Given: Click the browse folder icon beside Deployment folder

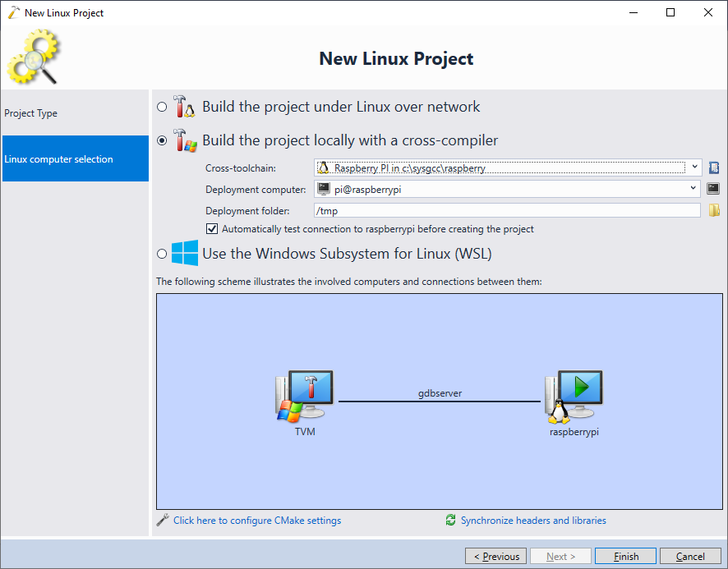Looking at the screenshot, I should pyautogui.click(x=714, y=210).
